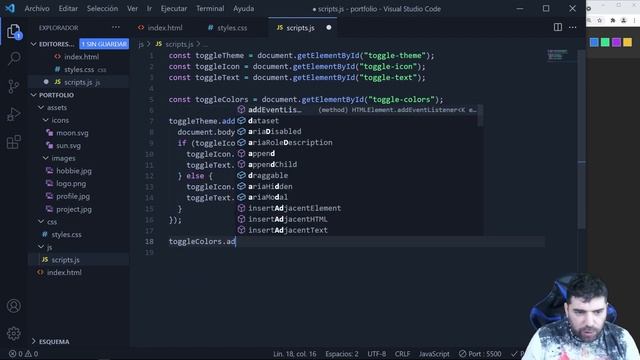Viewport: 640px width, 360px height.
Task: Click the Split Editor icon
Action: [x=558, y=27]
